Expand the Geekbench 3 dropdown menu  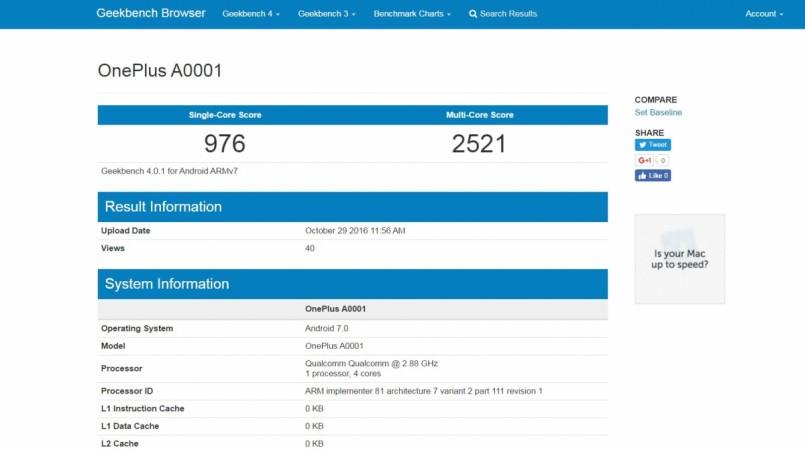(x=327, y=14)
